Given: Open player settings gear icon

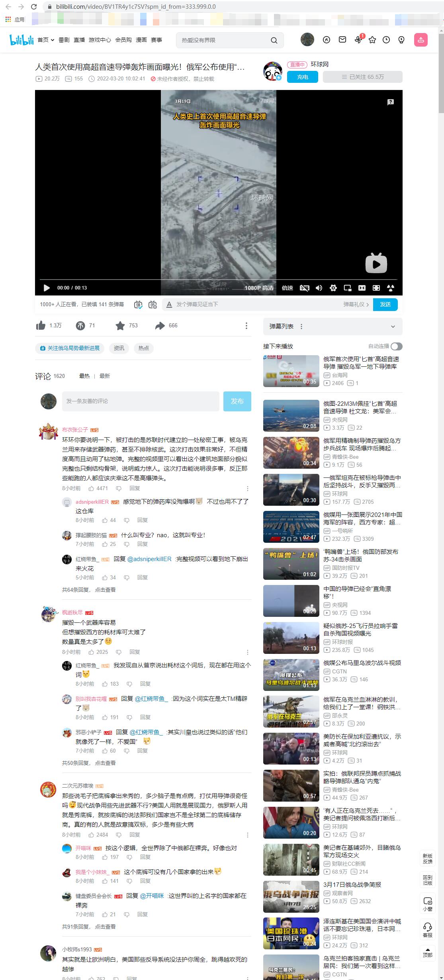Looking at the screenshot, I should 333,288.
